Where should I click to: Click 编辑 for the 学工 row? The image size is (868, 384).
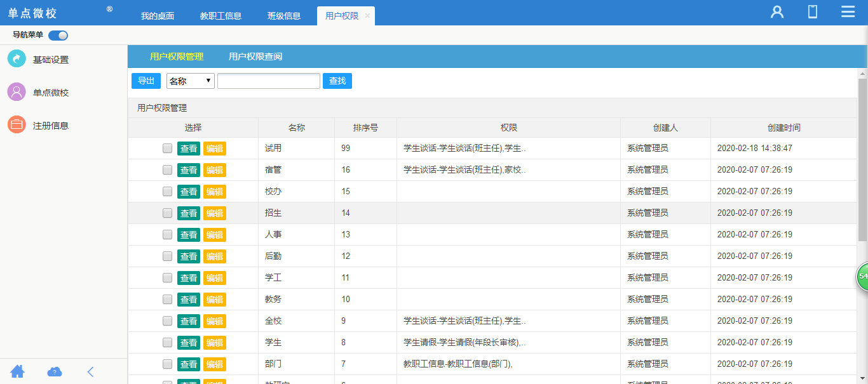[215, 278]
